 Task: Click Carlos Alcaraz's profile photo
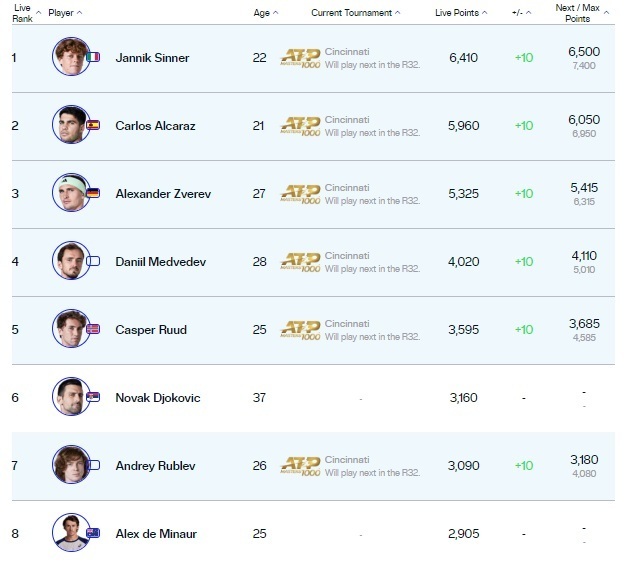point(70,125)
